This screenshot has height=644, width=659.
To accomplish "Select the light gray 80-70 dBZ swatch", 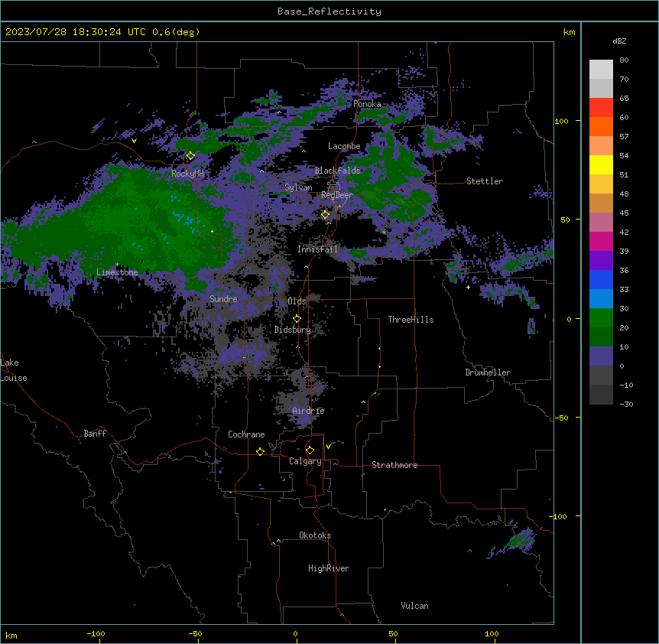I will tap(601, 70).
